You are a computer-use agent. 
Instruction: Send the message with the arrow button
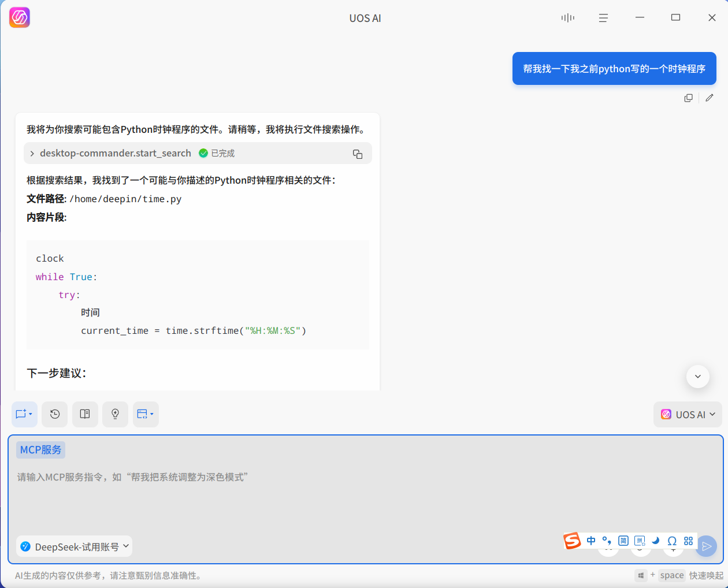[706, 546]
